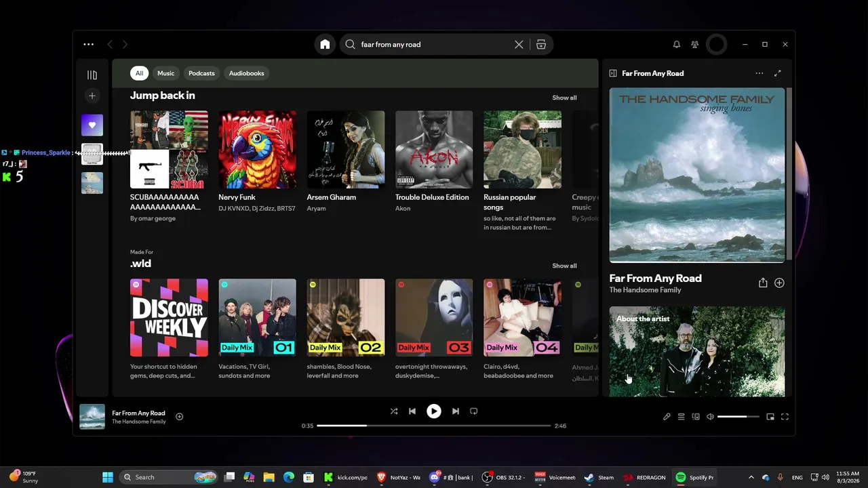Open Daily Mix 02 cover

(x=346, y=318)
